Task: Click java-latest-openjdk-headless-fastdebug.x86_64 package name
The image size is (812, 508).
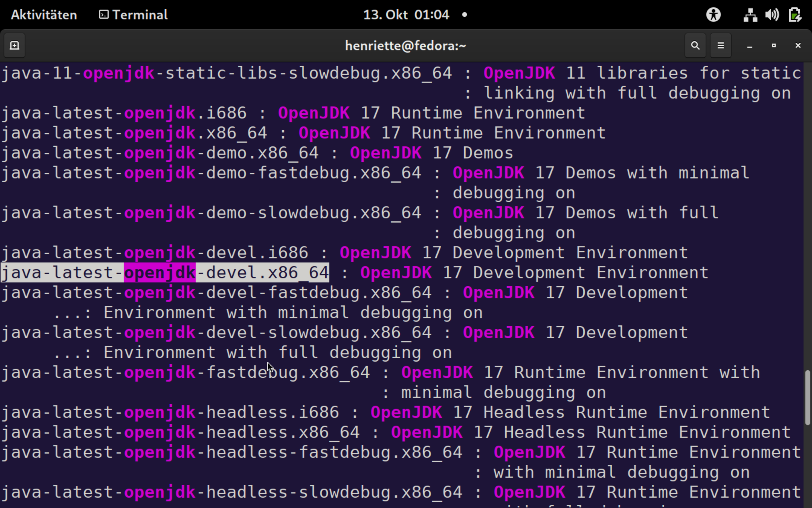Action: pos(232,453)
